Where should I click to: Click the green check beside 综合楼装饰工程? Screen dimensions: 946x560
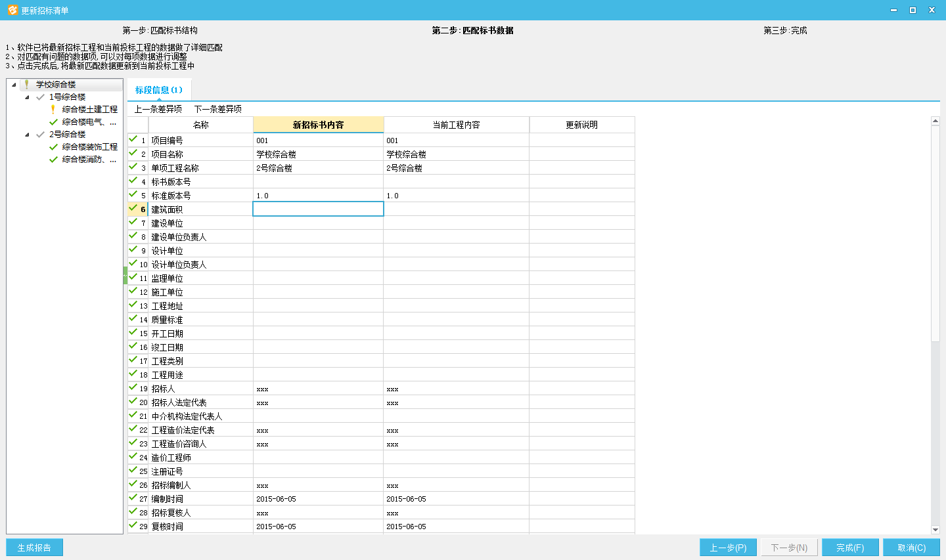[x=53, y=147]
